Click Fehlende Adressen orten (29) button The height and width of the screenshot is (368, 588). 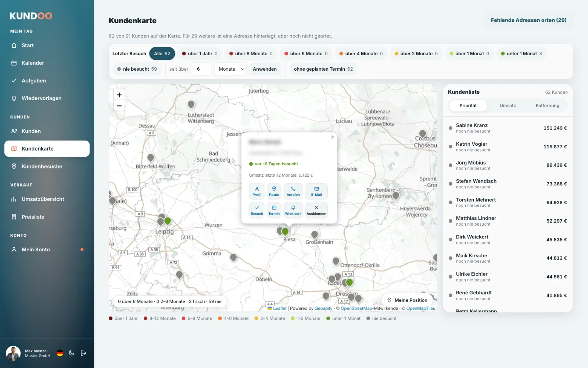point(528,20)
